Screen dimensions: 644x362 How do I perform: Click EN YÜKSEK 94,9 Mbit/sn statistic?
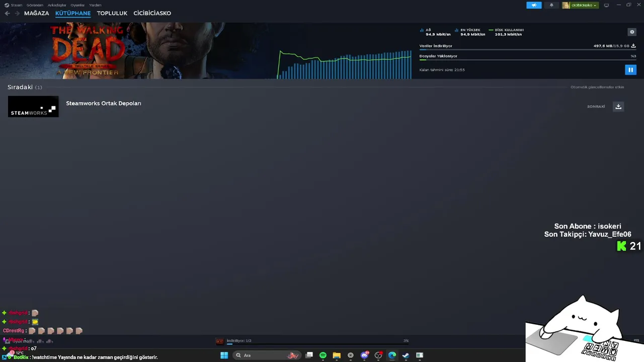click(x=470, y=32)
